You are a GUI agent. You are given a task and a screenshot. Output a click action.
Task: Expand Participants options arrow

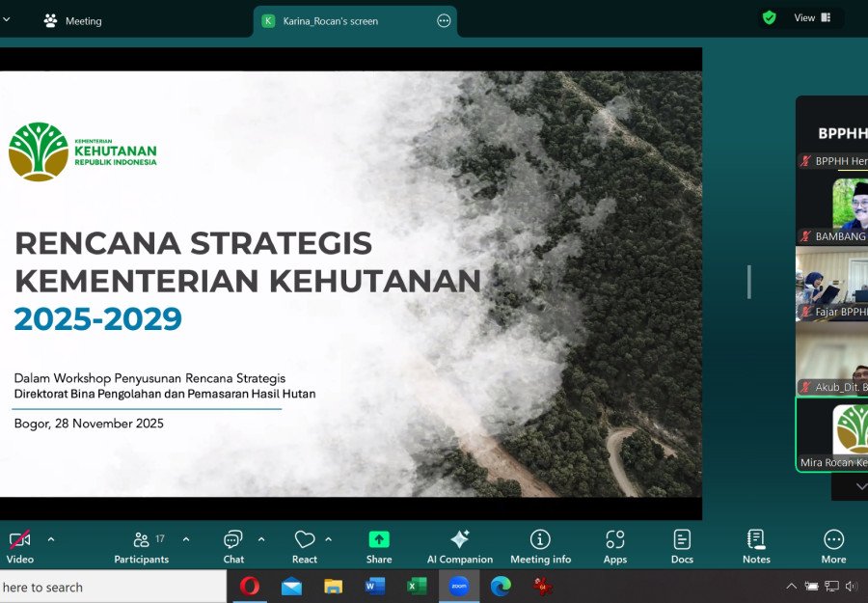(186, 539)
